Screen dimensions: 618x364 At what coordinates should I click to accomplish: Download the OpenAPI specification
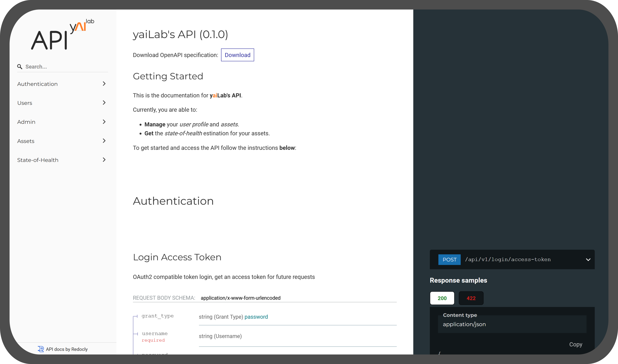tap(237, 55)
